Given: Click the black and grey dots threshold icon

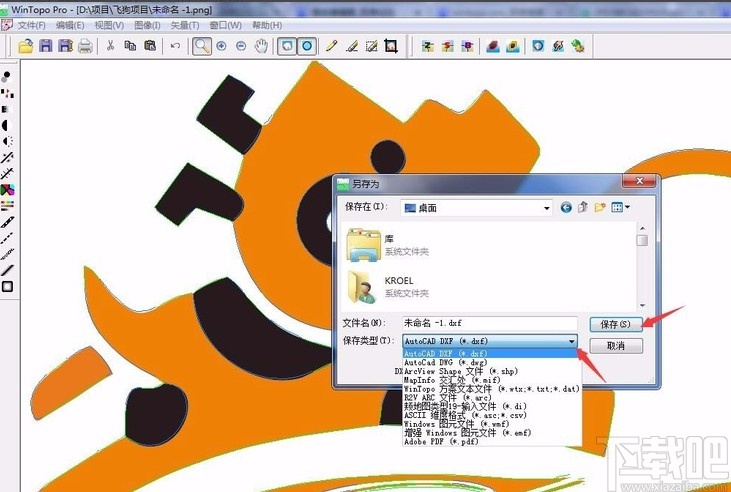Looking at the screenshot, I should [7, 76].
